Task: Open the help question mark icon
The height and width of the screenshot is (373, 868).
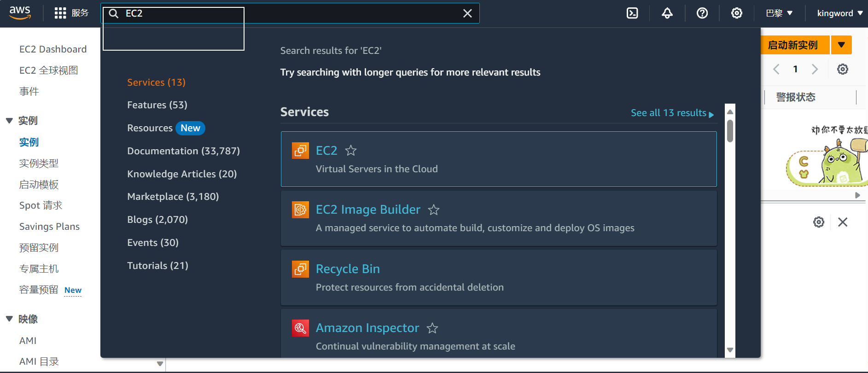Action: (702, 13)
